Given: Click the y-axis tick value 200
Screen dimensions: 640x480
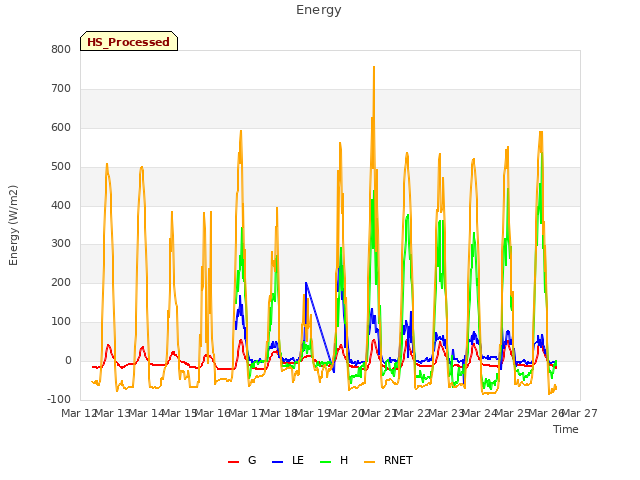Looking at the screenshot, I should 61,282.
